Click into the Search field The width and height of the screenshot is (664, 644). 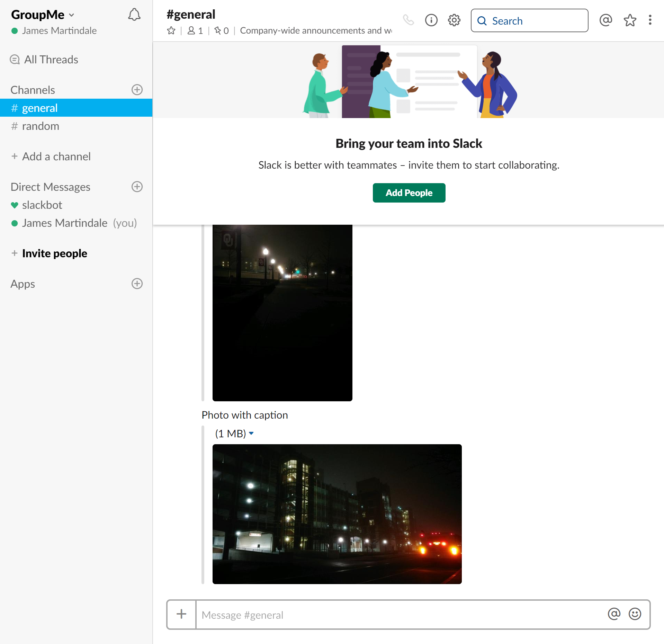pos(529,20)
